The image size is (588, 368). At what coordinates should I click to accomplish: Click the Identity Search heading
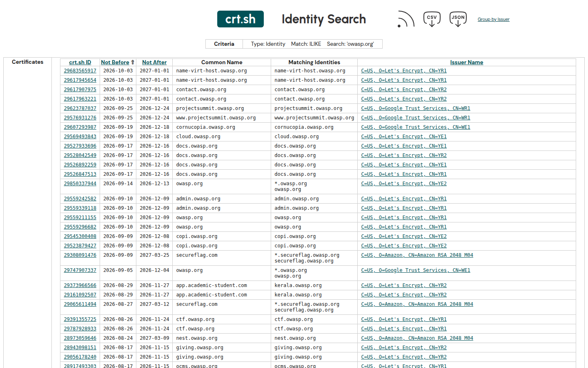point(324,19)
